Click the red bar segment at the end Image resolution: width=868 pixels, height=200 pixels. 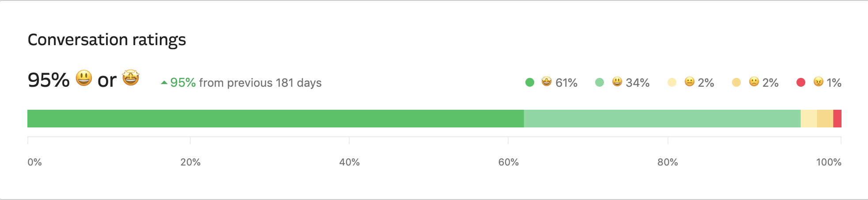pos(838,119)
